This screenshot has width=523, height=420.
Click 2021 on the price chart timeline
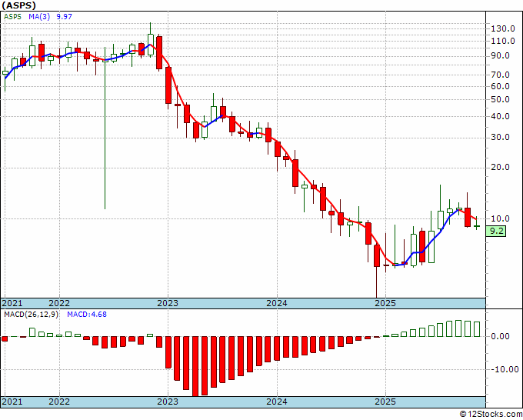pos(12,303)
